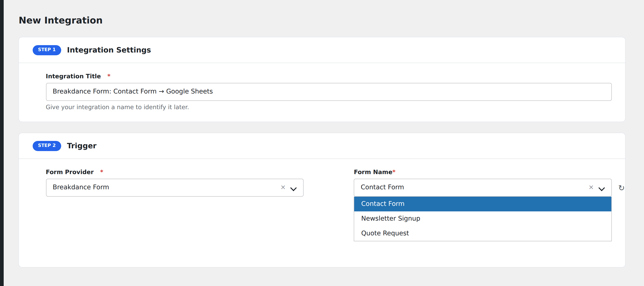Collapse the Form Name dropdown chevron
The width and height of the screenshot is (644, 286).
click(x=601, y=189)
